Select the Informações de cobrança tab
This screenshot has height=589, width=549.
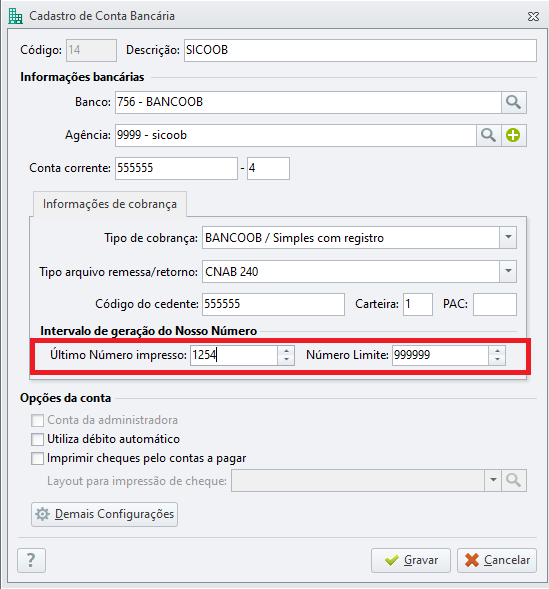[110, 204]
